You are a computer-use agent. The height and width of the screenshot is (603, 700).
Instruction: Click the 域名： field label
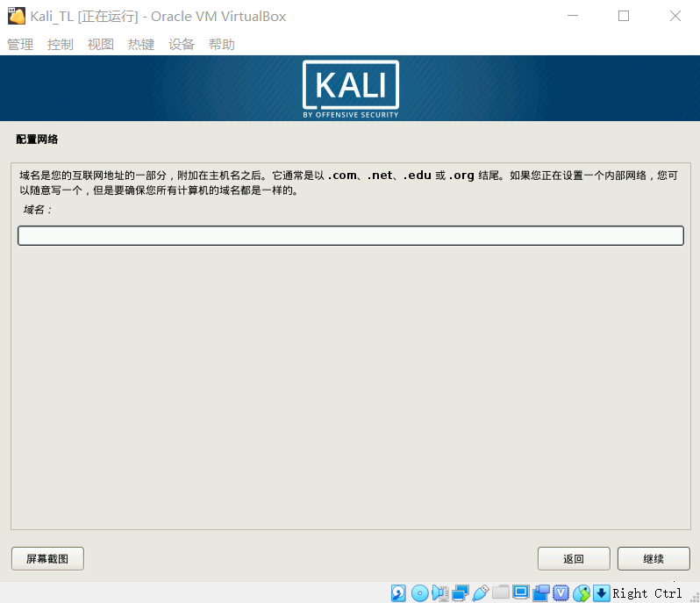38,210
